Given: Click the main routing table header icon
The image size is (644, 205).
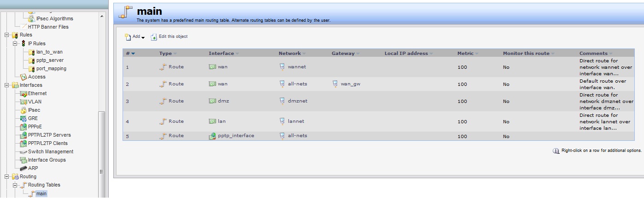Looking at the screenshot, I should [126, 11].
